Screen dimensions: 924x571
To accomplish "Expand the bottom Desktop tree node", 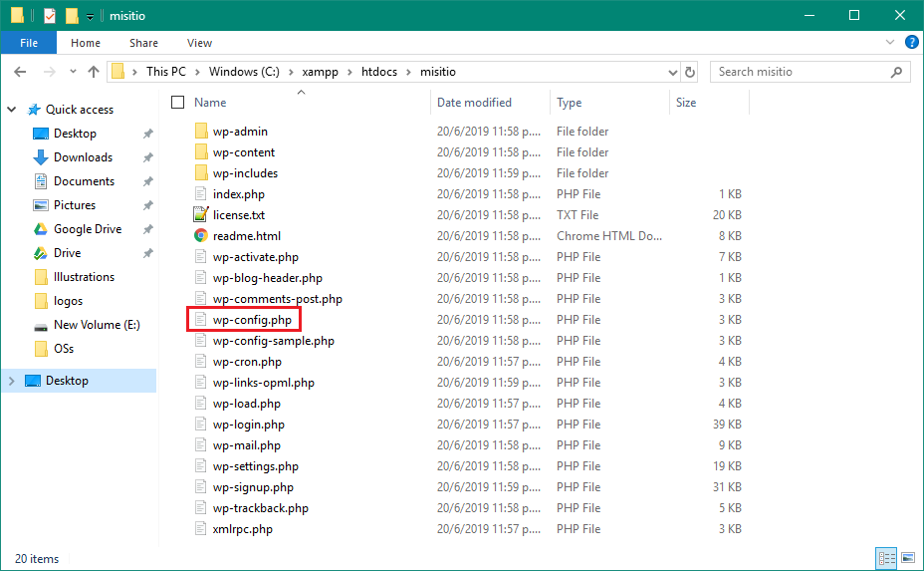I will 11,381.
